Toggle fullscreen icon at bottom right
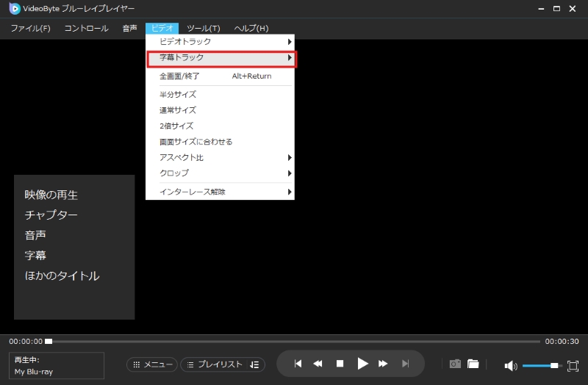Viewport: 588px width, 385px height. 573,365
